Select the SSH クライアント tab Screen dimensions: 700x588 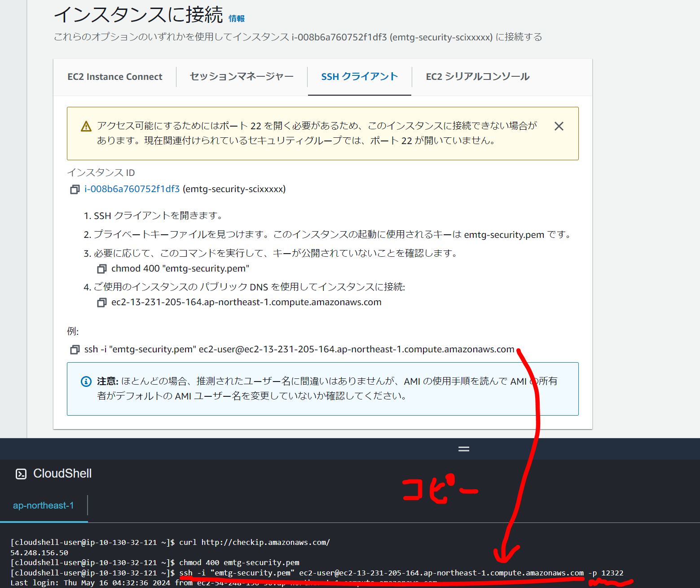point(360,76)
